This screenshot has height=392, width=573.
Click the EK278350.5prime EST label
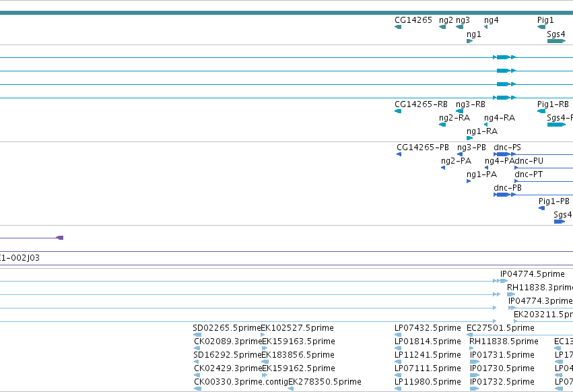point(325,382)
